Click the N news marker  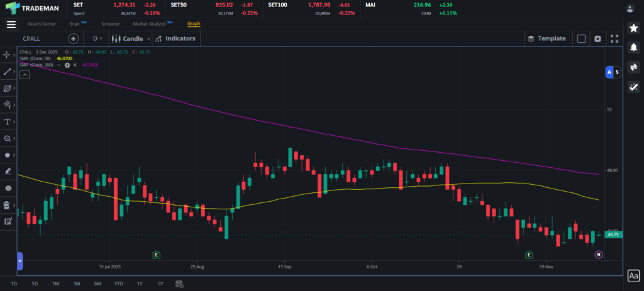coord(599,255)
